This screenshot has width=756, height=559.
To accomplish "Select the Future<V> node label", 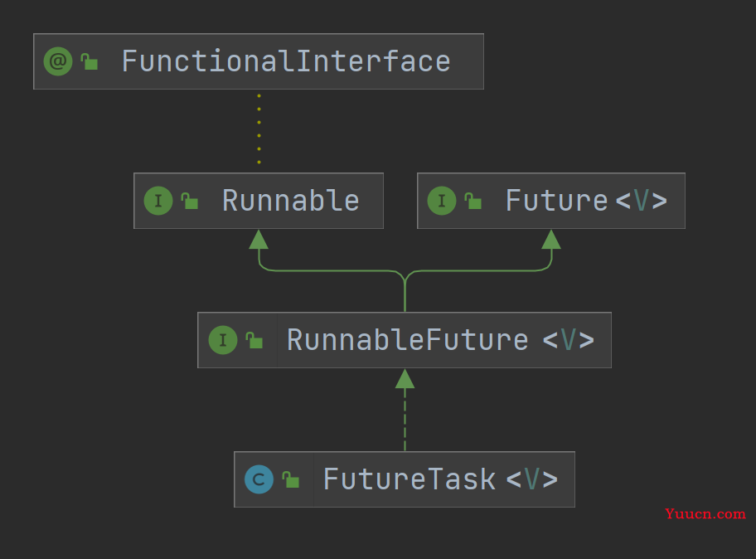I will (586, 201).
